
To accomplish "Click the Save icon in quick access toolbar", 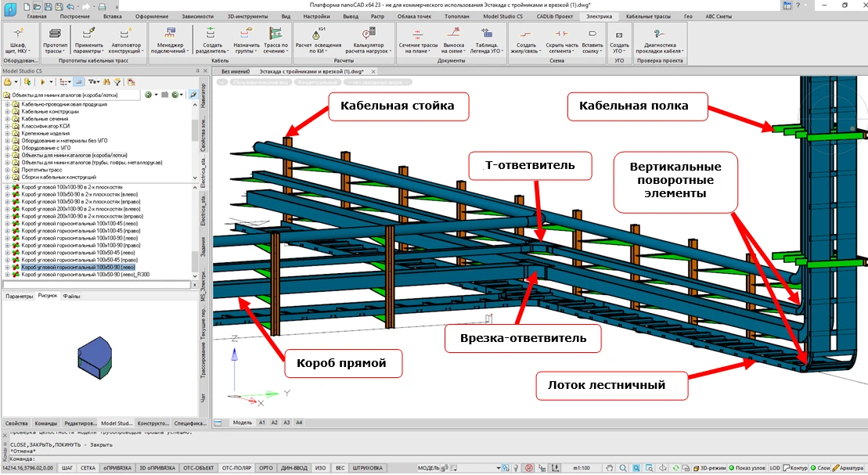I will click(x=48, y=5).
